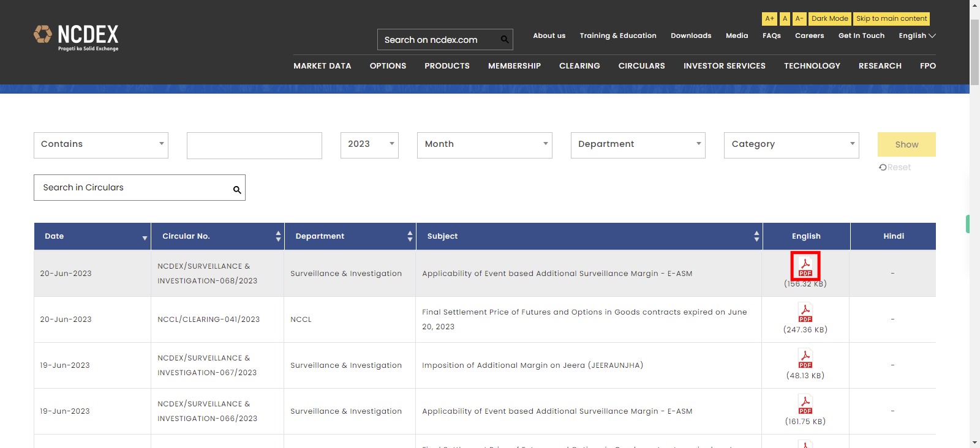Screen dimensions: 980x448
Task: Open the FPO menu
Action: pyautogui.click(x=928, y=66)
